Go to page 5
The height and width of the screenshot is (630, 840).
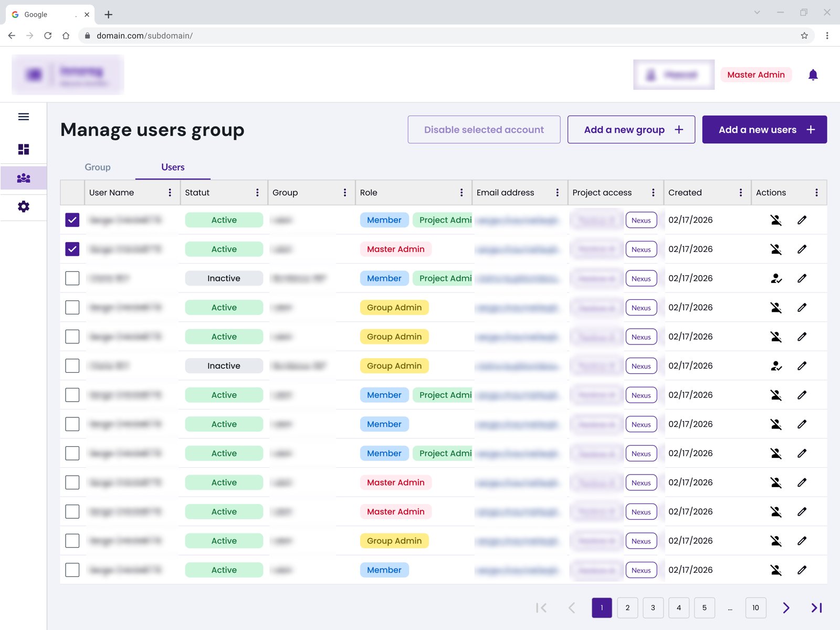(x=705, y=608)
